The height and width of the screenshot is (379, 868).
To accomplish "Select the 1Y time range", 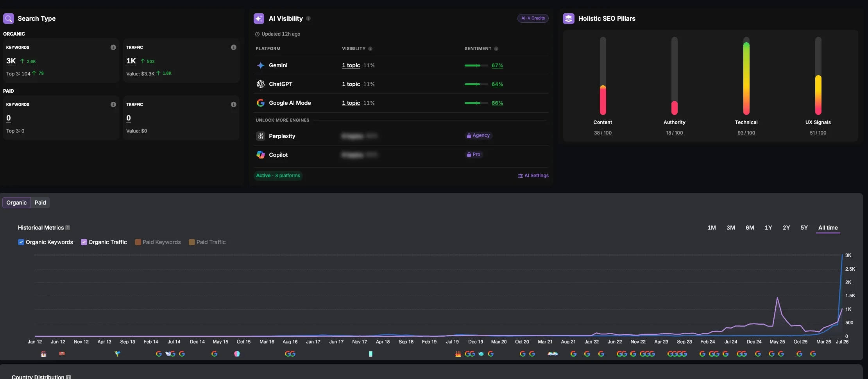I will point(768,228).
